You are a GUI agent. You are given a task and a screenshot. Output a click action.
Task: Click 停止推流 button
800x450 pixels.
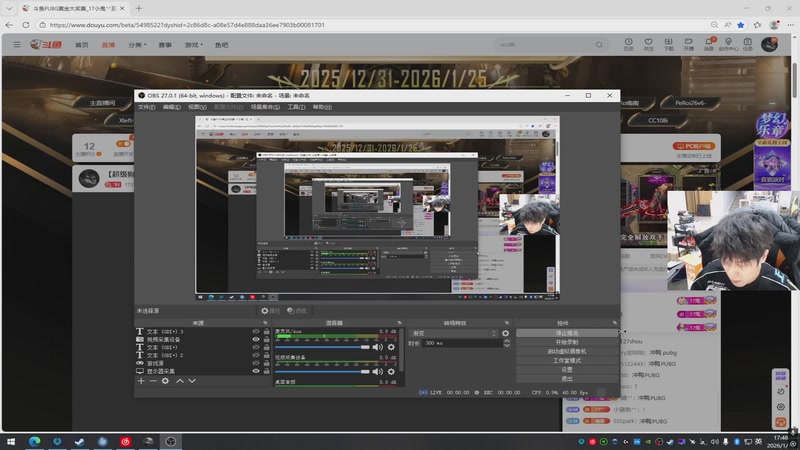pyautogui.click(x=567, y=333)
